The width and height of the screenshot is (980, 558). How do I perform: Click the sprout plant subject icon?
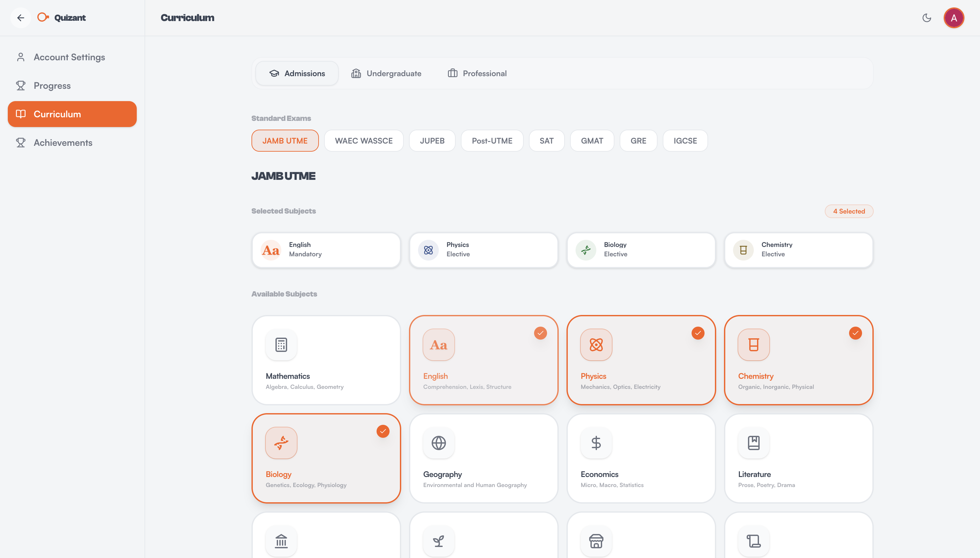coord(439,541)
